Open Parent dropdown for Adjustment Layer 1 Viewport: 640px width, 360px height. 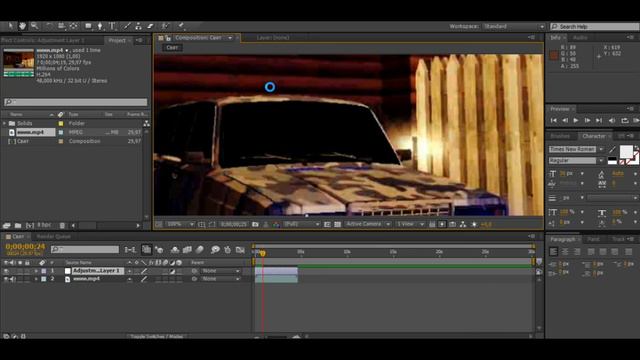221,271
